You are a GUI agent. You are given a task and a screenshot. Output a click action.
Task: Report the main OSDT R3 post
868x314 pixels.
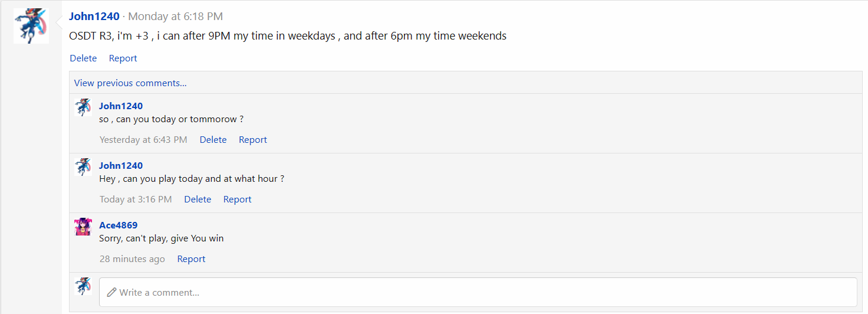click(123, 58)
